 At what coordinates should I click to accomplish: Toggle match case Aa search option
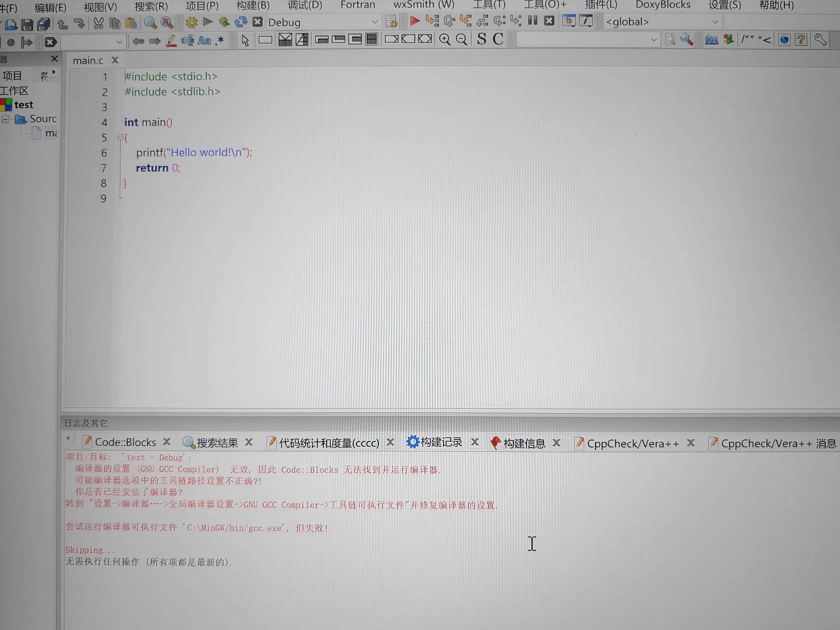tap(204, 41)
